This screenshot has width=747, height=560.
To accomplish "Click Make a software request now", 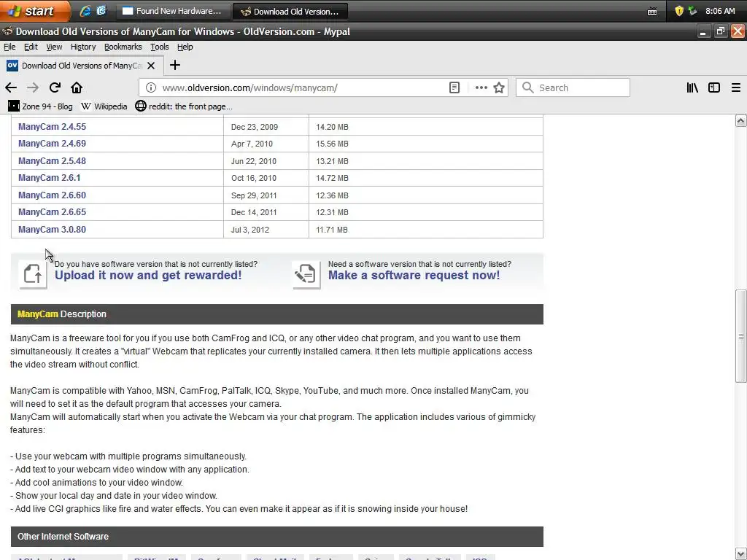I will coord(414,275).
